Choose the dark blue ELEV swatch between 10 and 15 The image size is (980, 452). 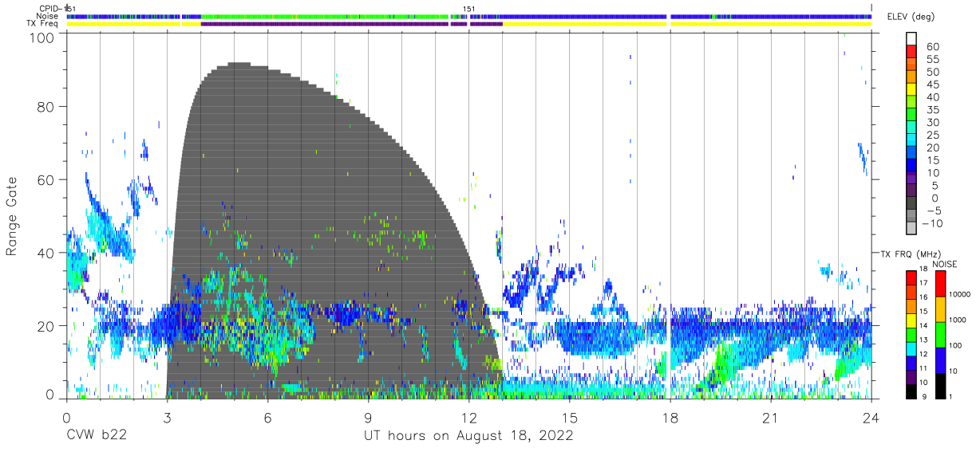click(x=911, y=166)
